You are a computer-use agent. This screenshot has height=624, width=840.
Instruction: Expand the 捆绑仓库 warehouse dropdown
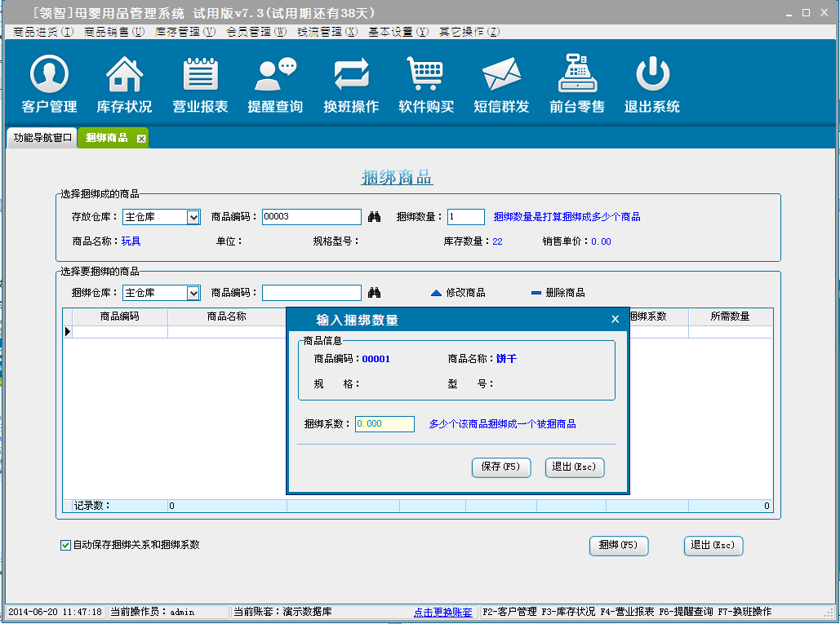193,293
